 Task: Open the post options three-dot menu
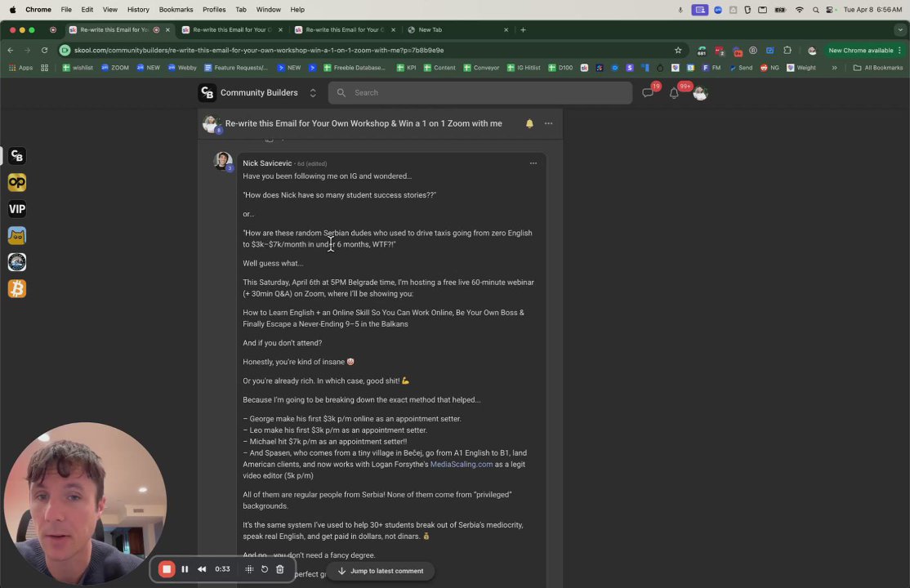tap(548, 123)
